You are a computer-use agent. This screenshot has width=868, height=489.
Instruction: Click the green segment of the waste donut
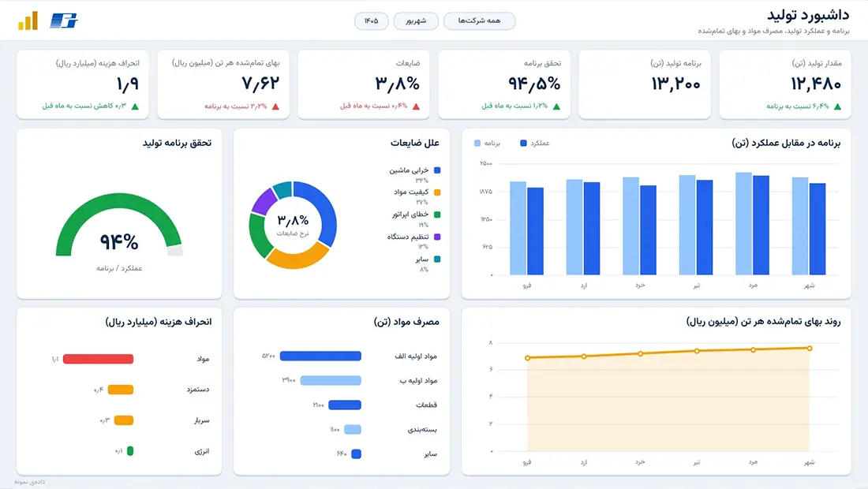257,236
